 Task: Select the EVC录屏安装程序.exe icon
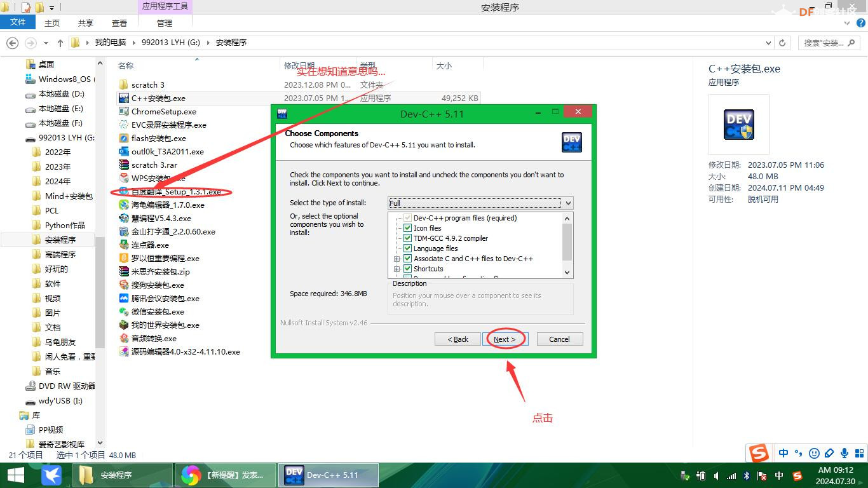click(x=124, y=125)
